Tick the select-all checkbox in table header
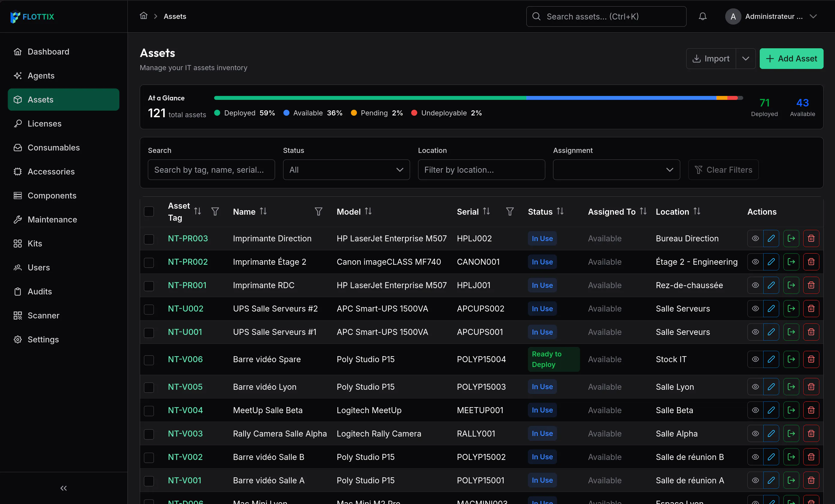This screenshot has height=504, width=835. pos(149,212)
